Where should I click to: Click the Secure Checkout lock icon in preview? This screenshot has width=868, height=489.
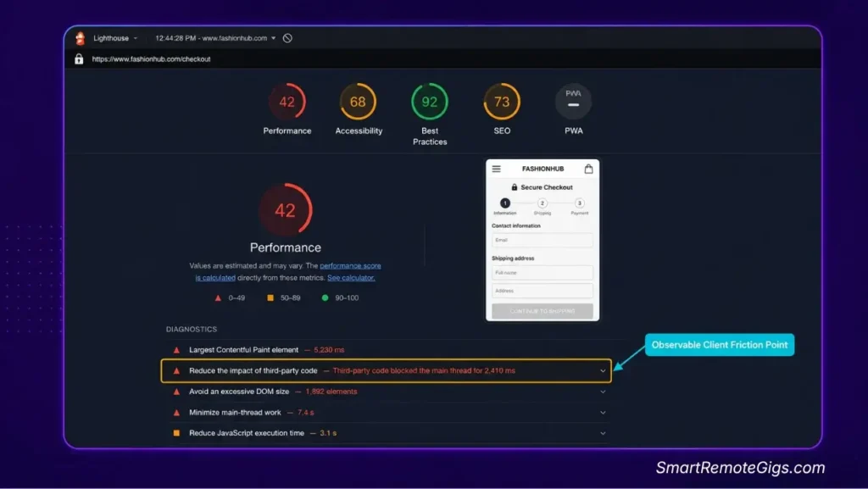coord(515,187)
